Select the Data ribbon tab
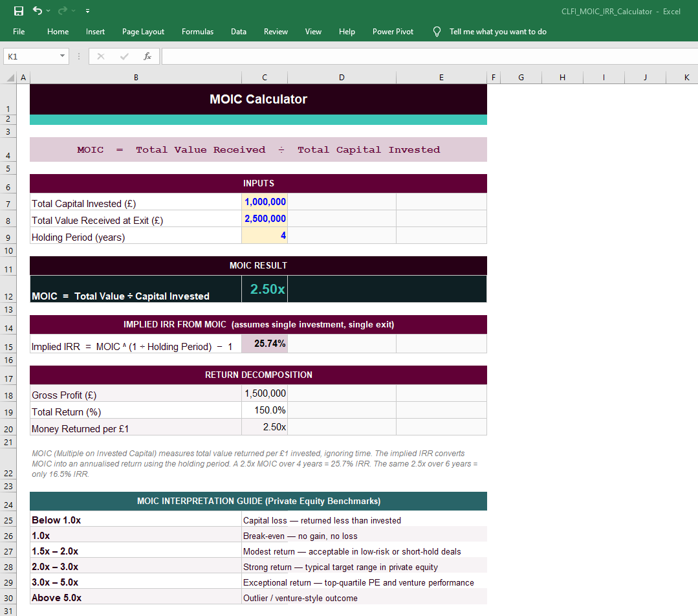The image size is (698, 616). pyautogui.click(x=239, y=31)
